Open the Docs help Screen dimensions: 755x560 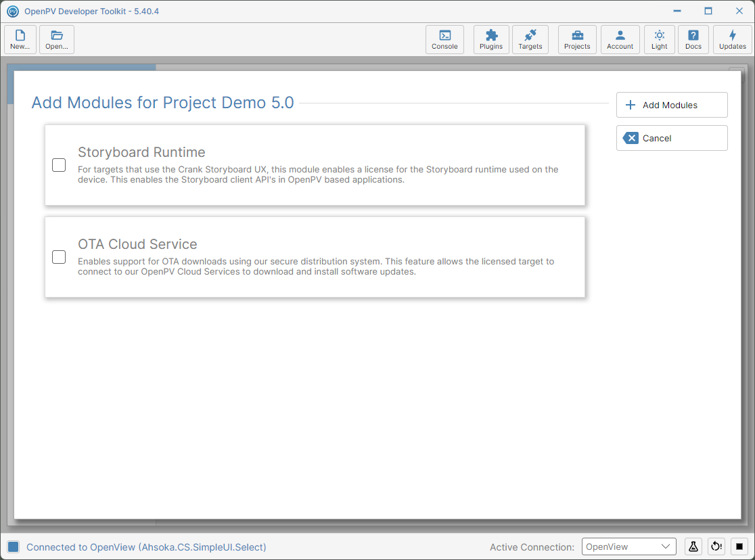point(693,39)
